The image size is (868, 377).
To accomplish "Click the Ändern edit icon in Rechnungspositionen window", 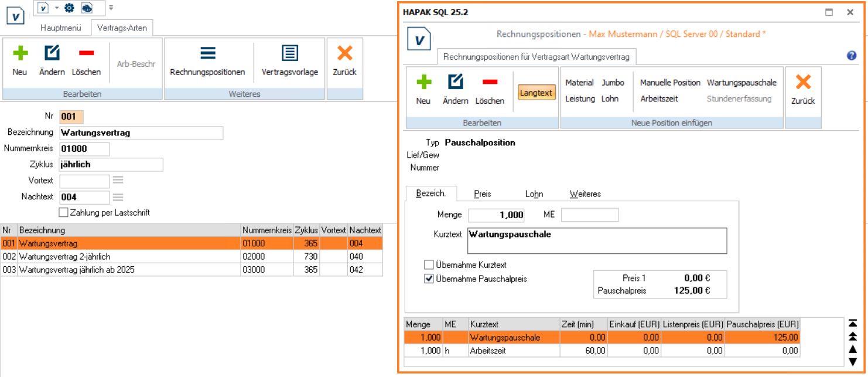I will 455,82.
